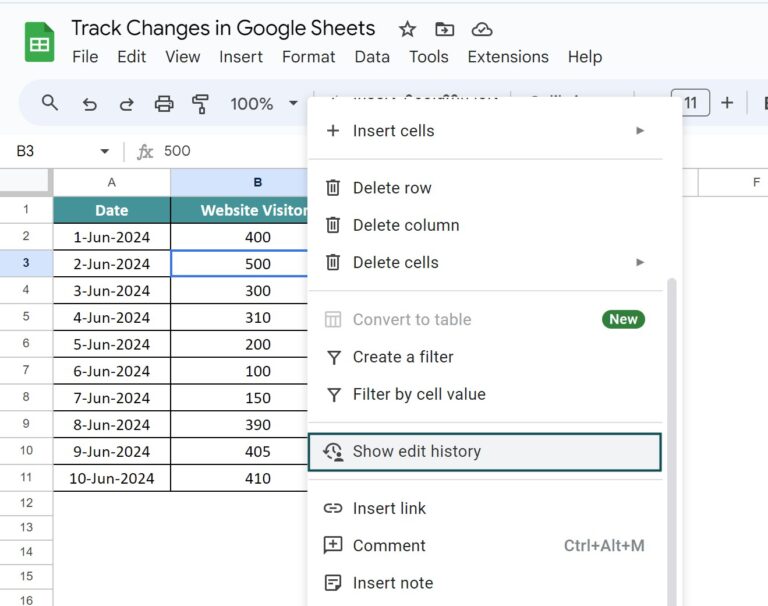The width and height of the screenshot is (768, 606).
Task: Click the document title text
Action: (x=223, y=28)
